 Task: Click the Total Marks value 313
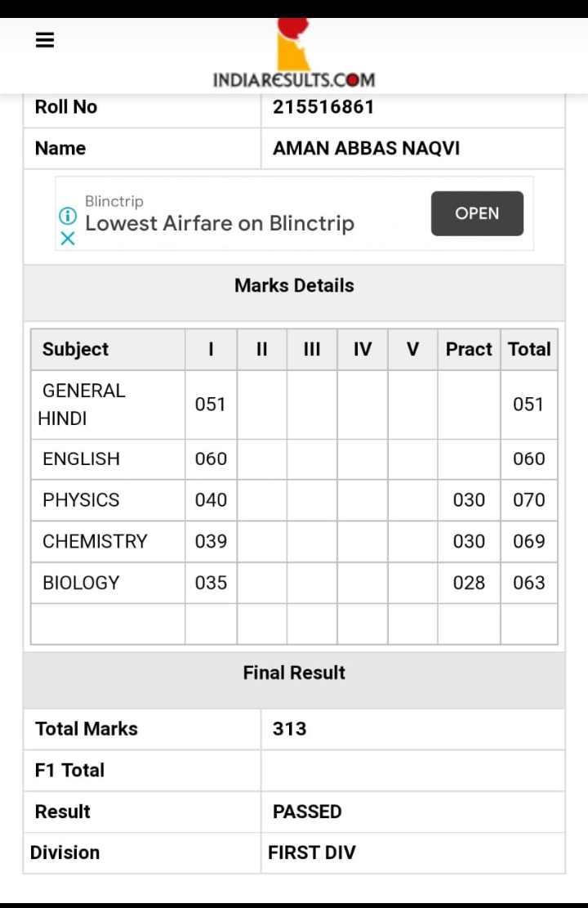click(289, 728)
